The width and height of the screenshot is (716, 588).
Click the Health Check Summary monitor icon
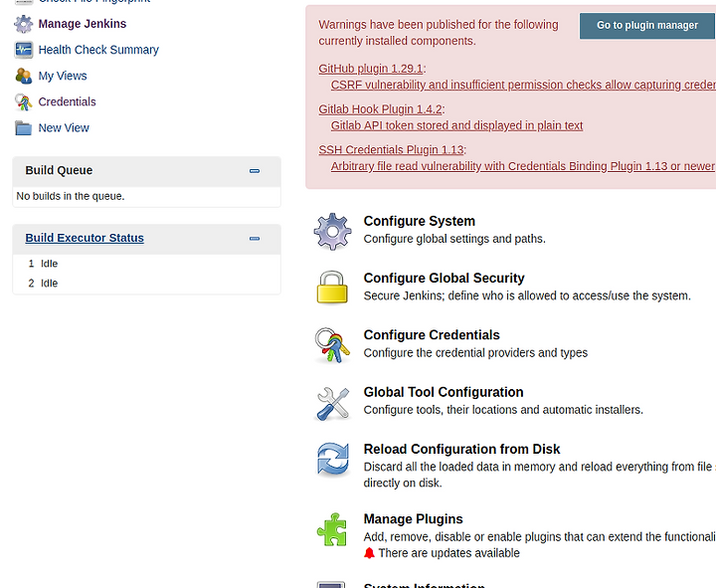tap(23, 50)
